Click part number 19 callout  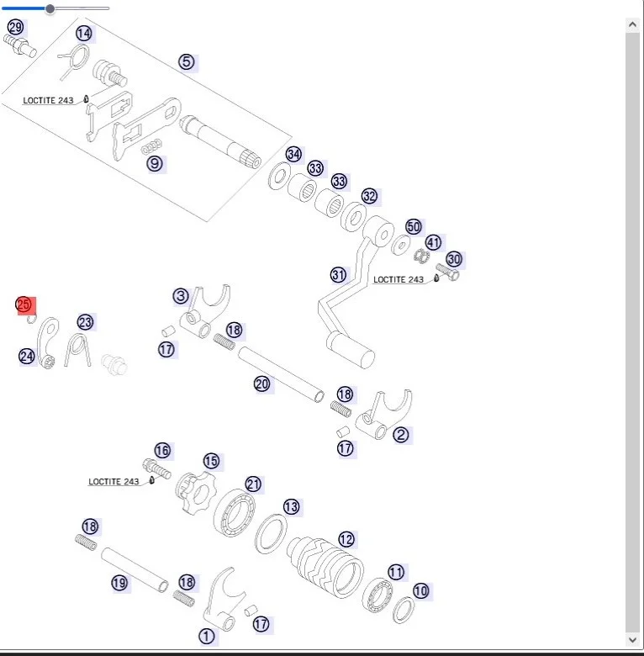[120, 583]
